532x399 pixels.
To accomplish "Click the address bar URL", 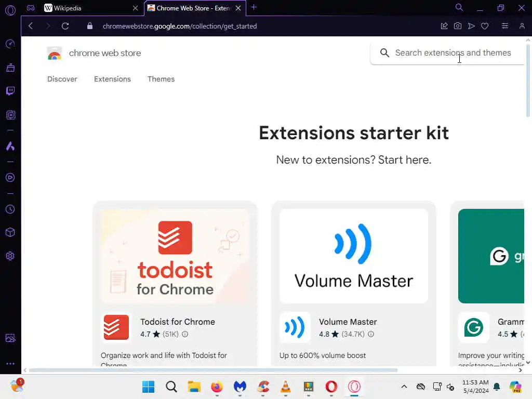I will (179, 26).
